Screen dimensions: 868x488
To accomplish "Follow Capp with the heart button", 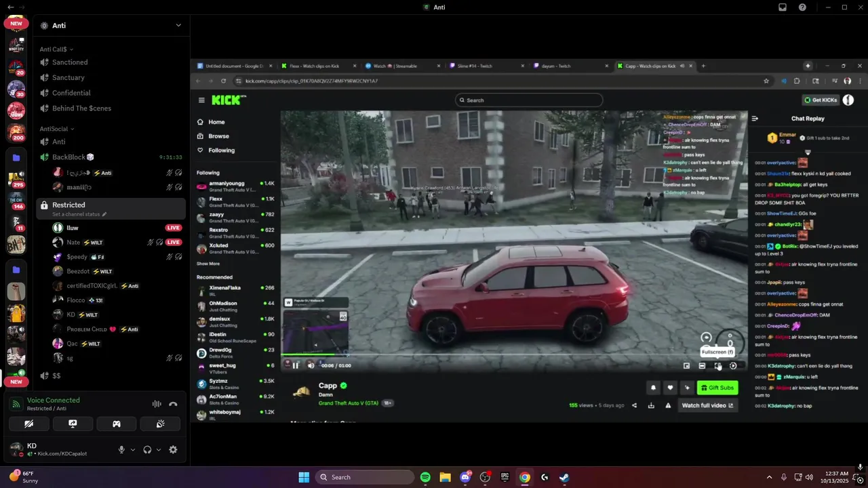I will click(671, 388).
